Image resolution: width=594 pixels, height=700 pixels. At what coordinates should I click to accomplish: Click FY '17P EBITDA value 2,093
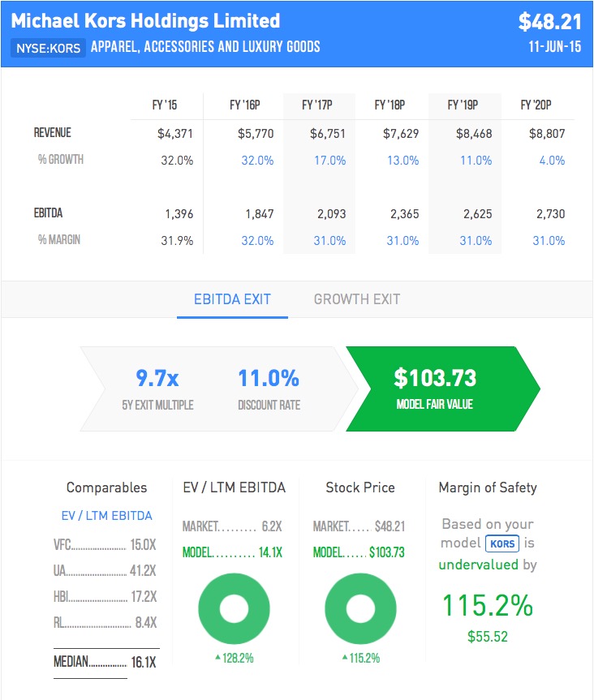point(332,214)
